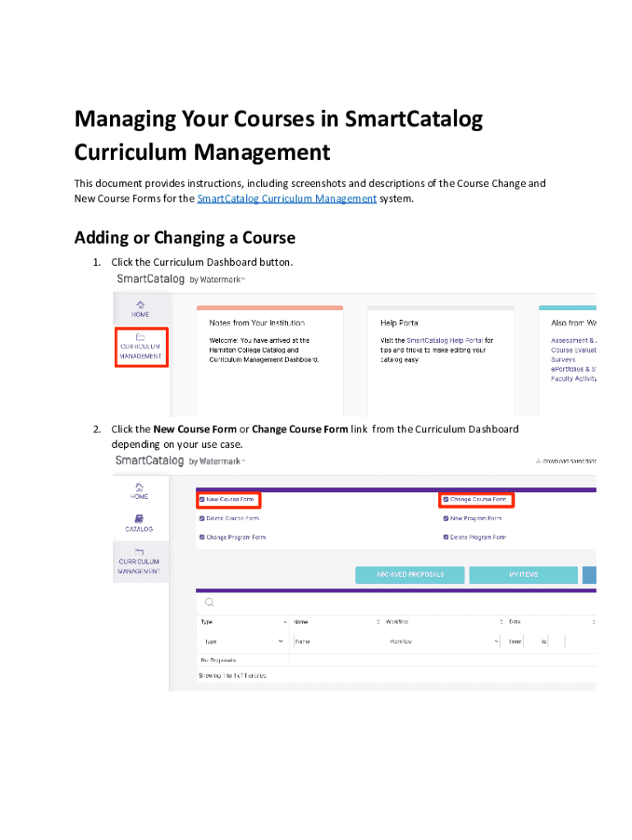This screenshot has width=632, height=840.
Task: Click the magnifying glass search icon above the table
Action: tap(208, 602)
